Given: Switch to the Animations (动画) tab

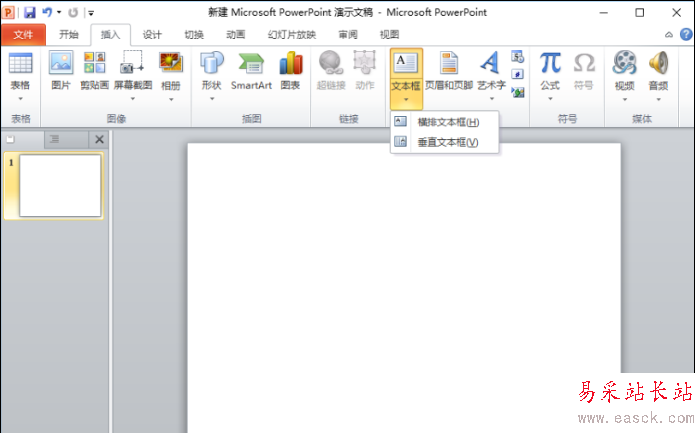Looking at the screenshot, I should pyautogui.click(x=235, y=35).
